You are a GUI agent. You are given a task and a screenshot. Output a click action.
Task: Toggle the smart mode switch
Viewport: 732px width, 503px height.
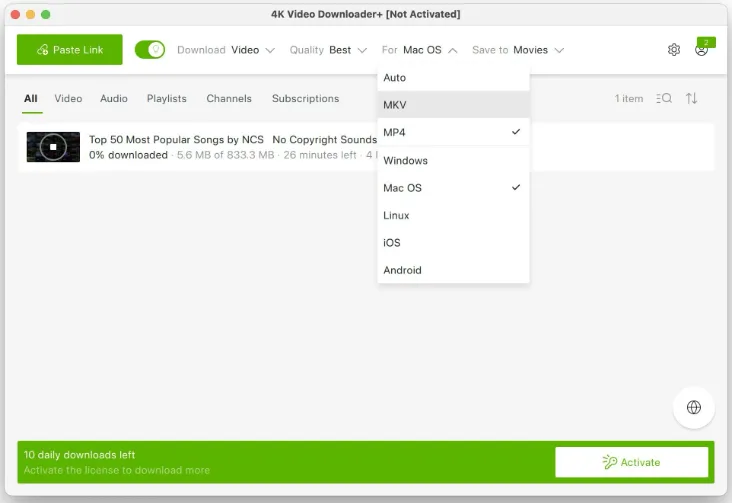150,50
